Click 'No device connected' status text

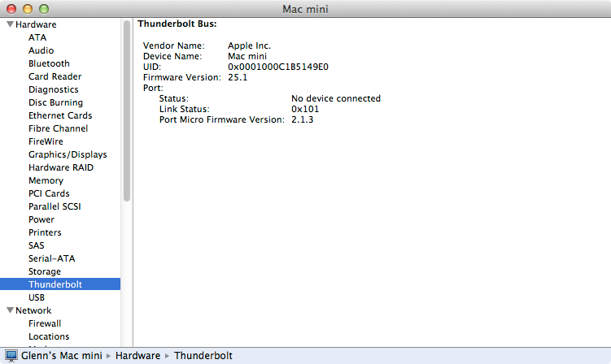click(336, 98)
